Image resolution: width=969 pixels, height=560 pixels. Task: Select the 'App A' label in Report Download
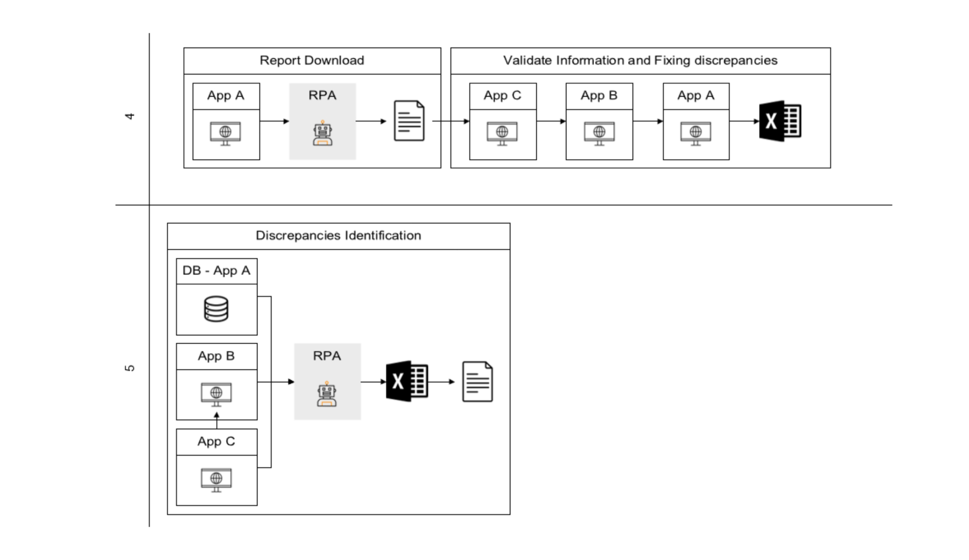click(226, 96)
